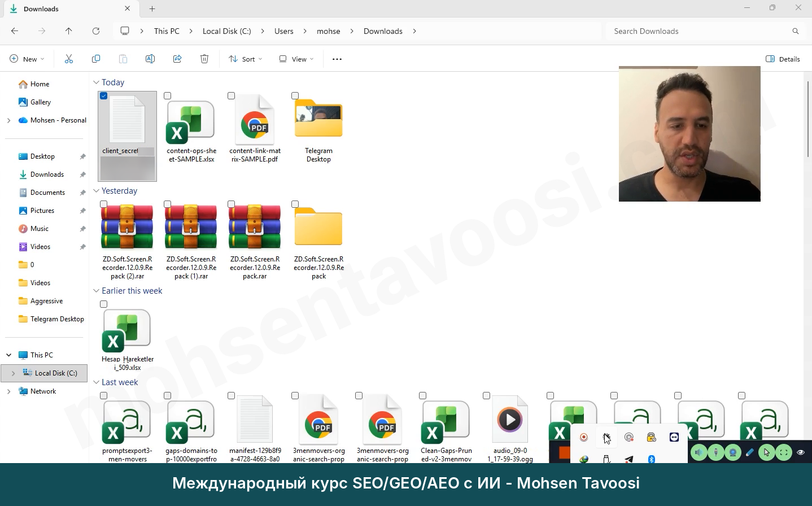This screenshot has height=506, width=812.
Task: Collapse the This PC tree node
Action: (x=8, y=355)
